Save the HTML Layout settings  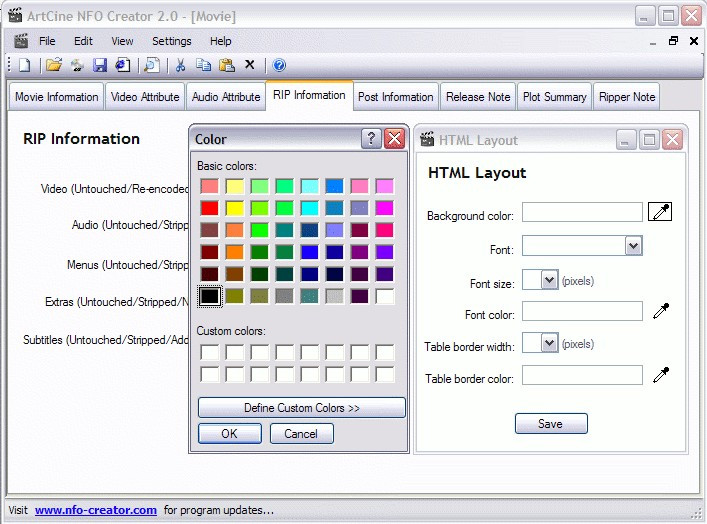(x=551, y=423)
